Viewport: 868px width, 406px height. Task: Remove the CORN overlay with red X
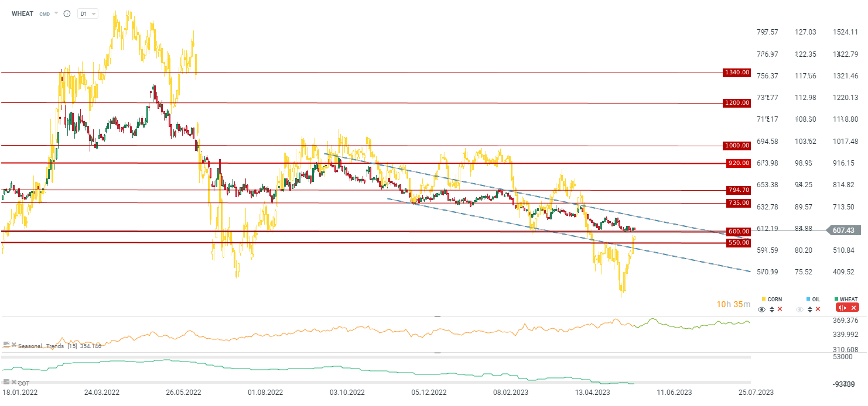coord(779,309)
